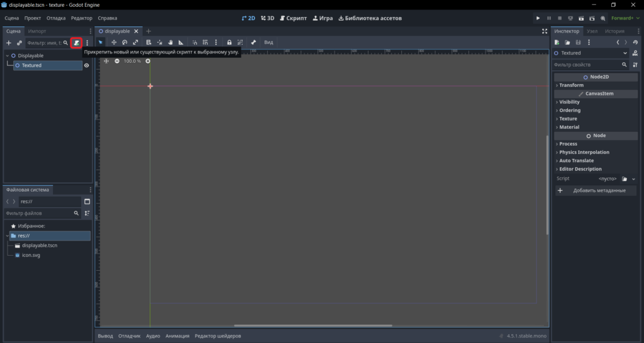Stop the running project
This screenshot has width=644, height=343.
[559, 18]
